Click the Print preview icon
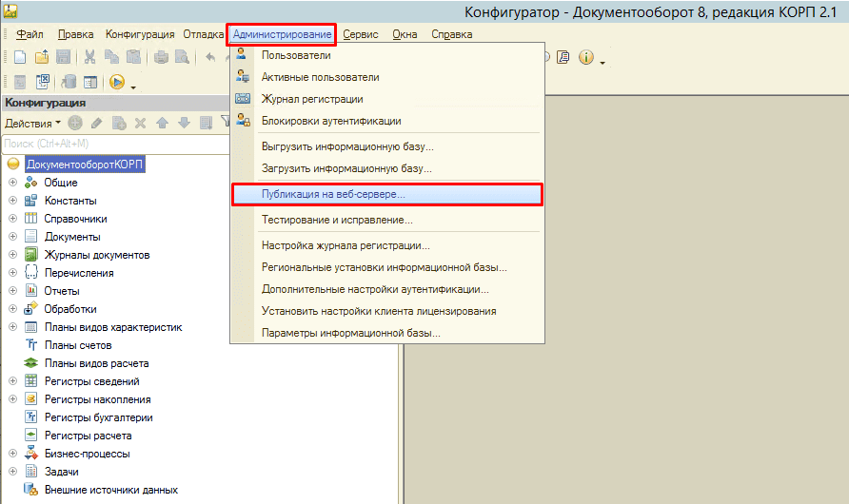Image resolution: width=849 pixels, height=504 pixels. 182,57
